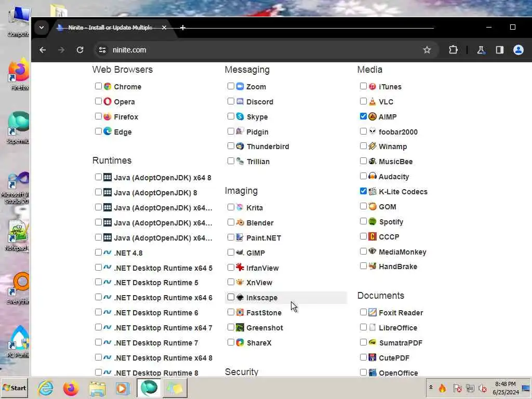Open the Windows Start menu
Screen dimensions: 532x399
pos(14,388)
